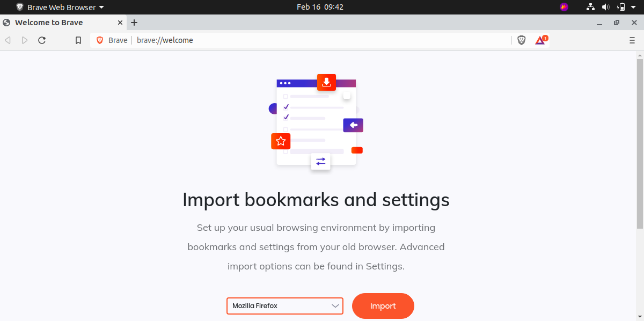Expand the Mozilla Firefox browser dropdown
The height and width of the screenshot is (321, 644).
pos(285,306)
